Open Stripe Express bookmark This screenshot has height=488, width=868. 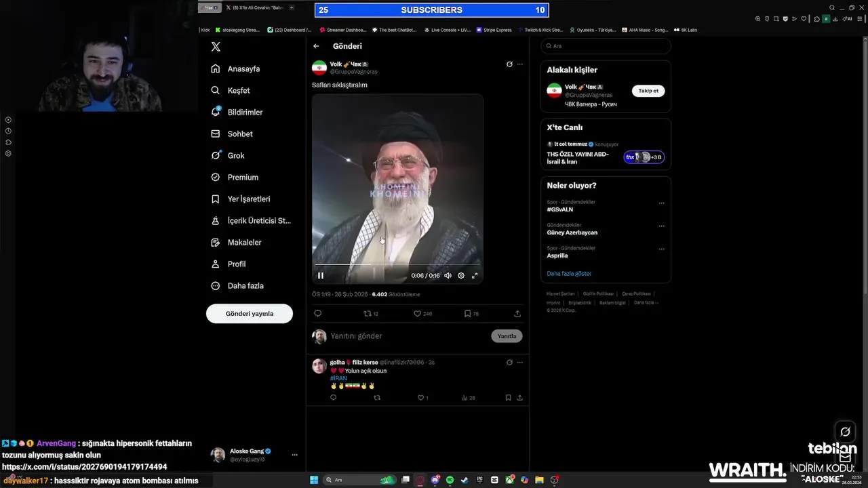494,30
